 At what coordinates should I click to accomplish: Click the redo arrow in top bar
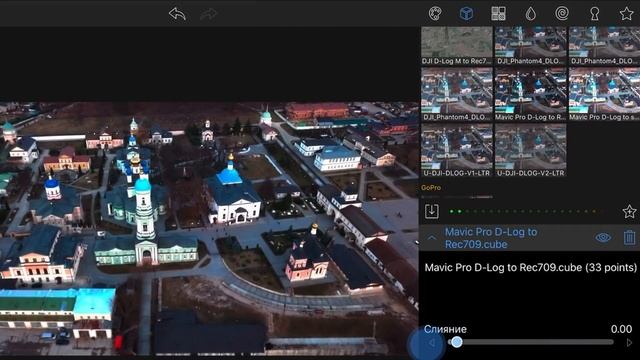209,14
